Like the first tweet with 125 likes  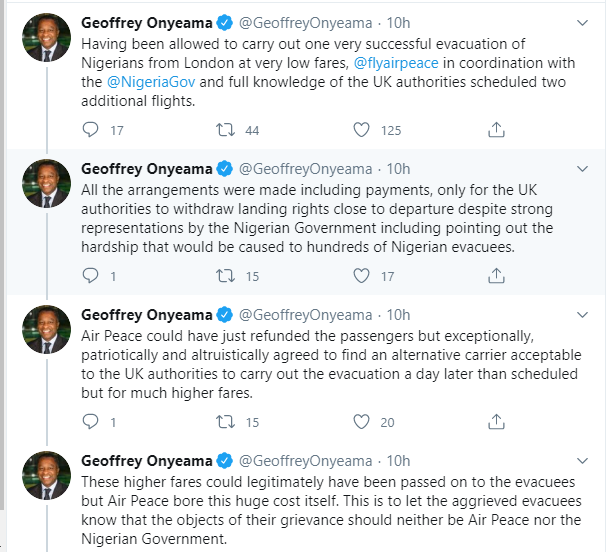(362, 130)
